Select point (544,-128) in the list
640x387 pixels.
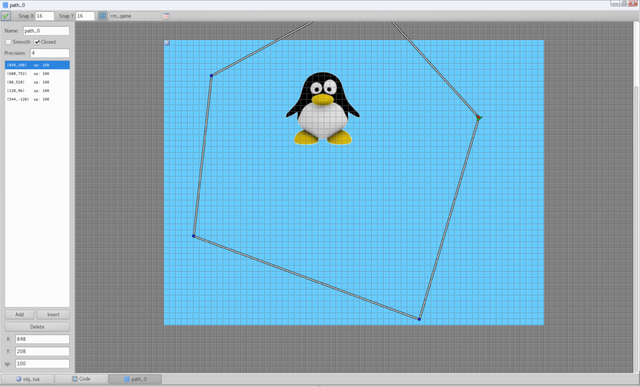click(x=37, y=99)
